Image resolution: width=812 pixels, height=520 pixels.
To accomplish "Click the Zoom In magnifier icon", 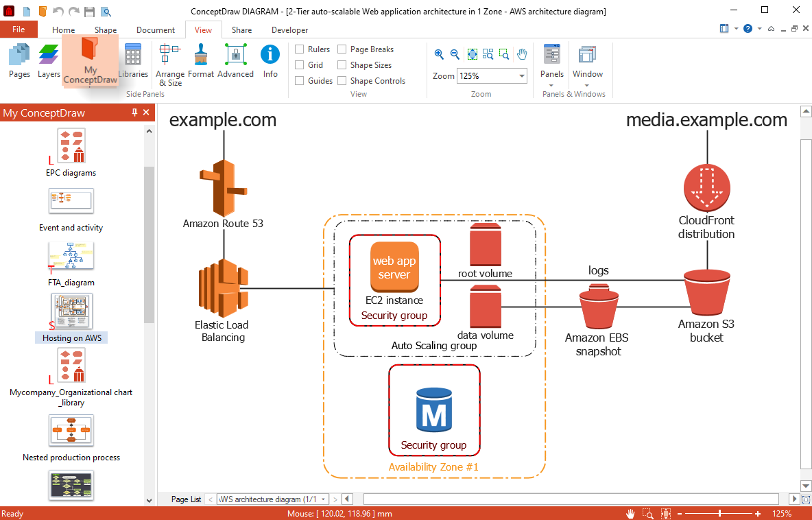I will [439, 54].
